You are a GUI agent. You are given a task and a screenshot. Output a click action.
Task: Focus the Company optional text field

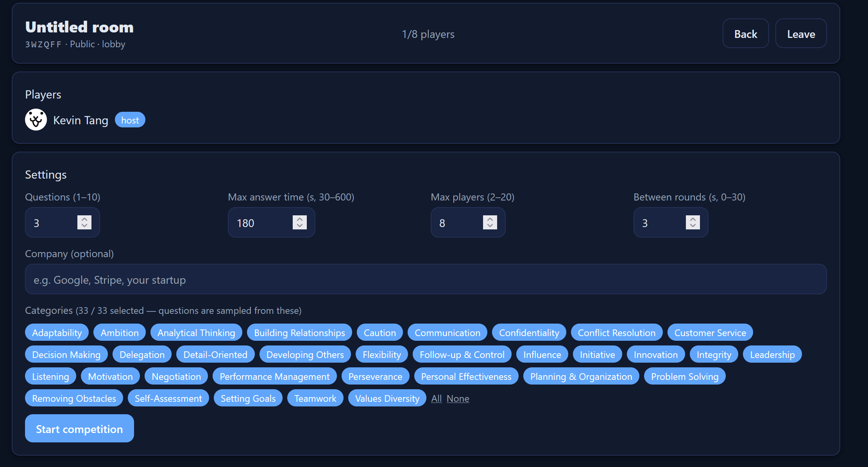tap(425, 279)
